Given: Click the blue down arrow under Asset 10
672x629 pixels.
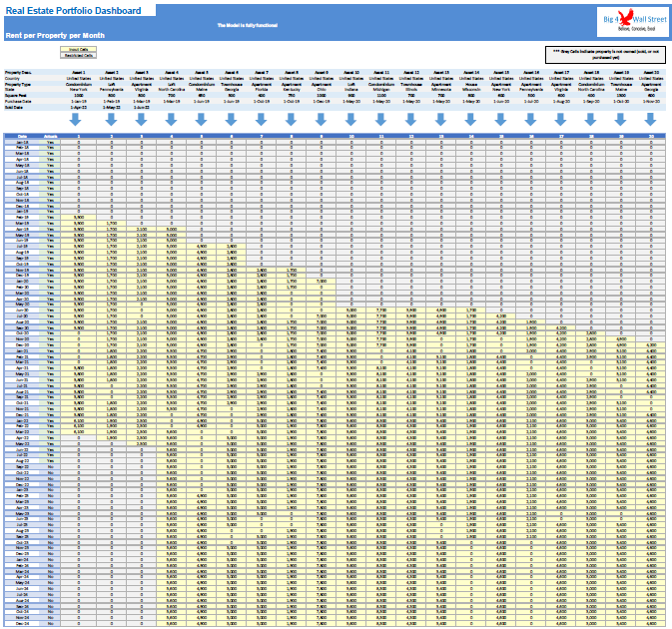Looking at the screenshot, I should click(x=351, y=120).
